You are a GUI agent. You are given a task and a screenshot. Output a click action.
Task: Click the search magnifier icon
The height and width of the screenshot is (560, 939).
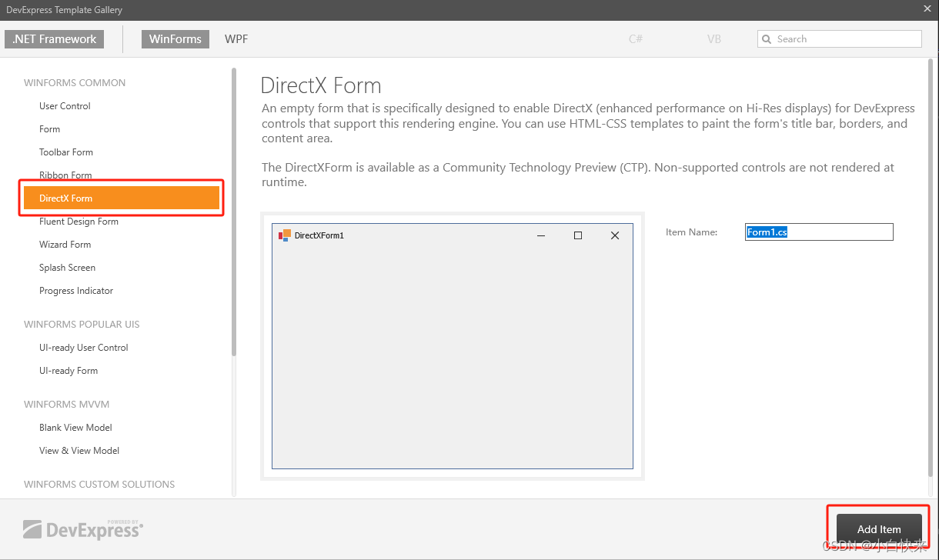click(x=767, y=38)
